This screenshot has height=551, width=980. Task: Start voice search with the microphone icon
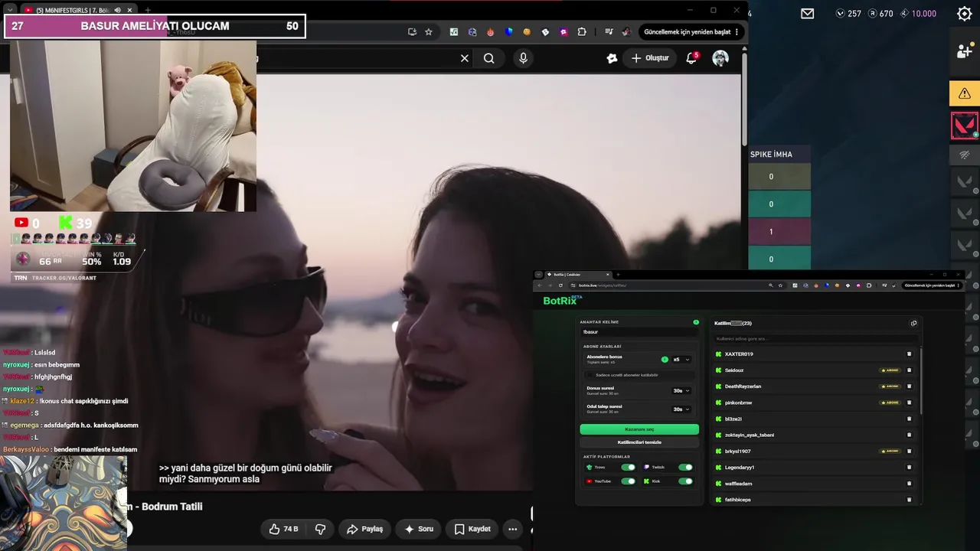(523, 58)
